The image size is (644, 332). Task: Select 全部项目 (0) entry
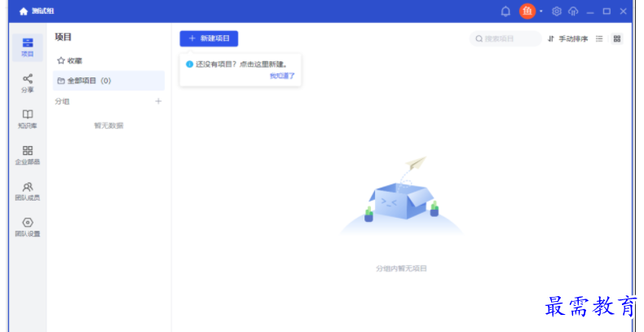108,81
